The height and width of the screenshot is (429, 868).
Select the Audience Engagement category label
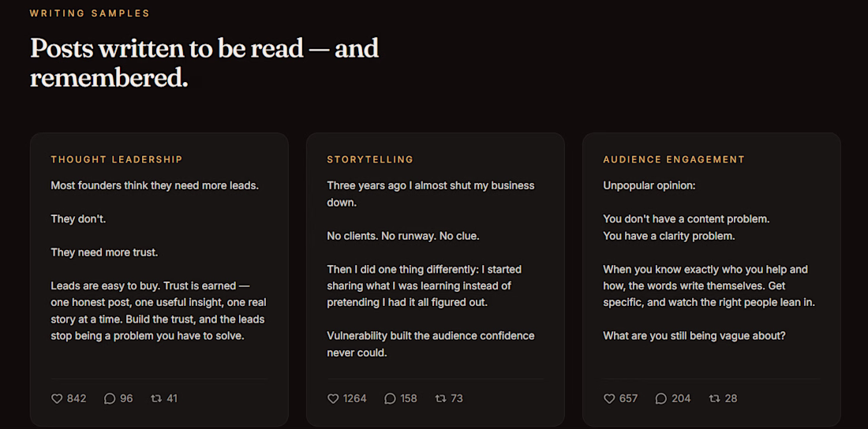click(x=674, y=159)
